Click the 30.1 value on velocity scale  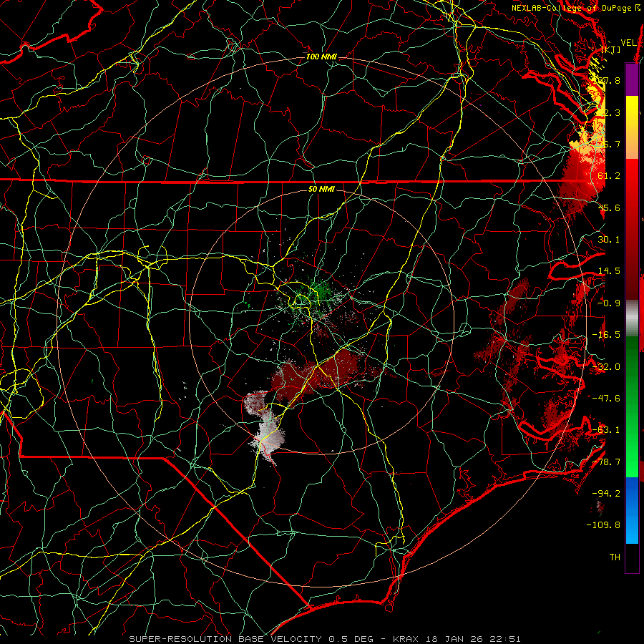click(609, 240)
